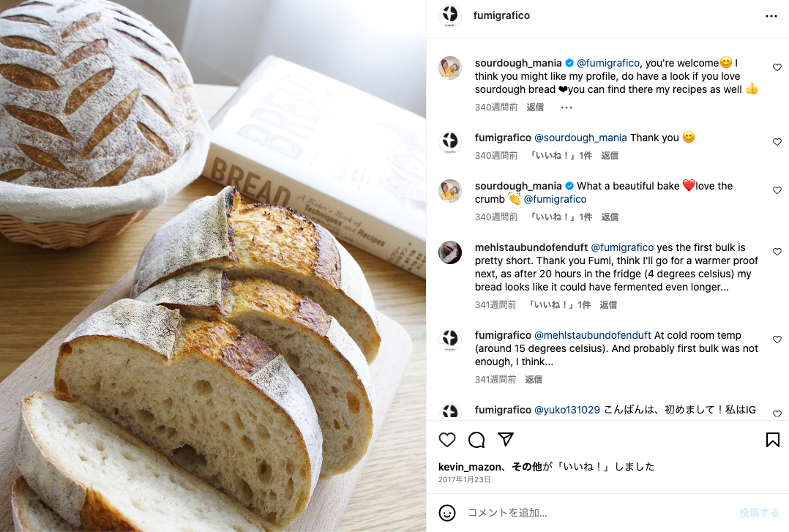The image size is (789, 532).
Task: Open the comment bubble icon
Action: tap(476, 440)
